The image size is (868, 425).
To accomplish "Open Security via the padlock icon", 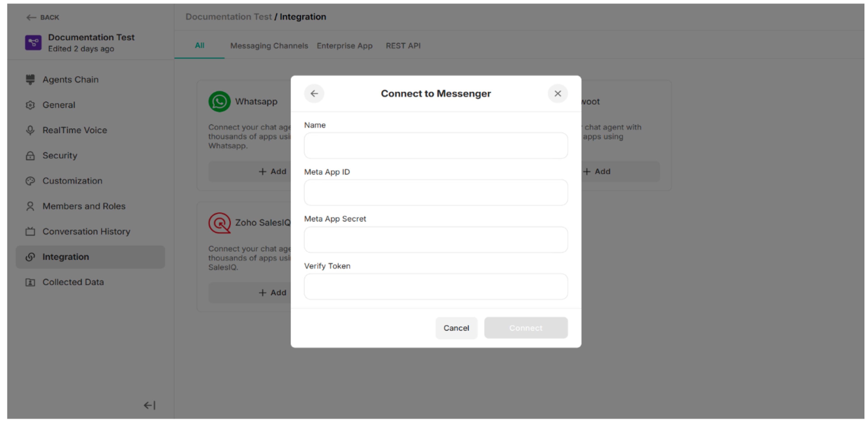I will (x=30, y=155).
